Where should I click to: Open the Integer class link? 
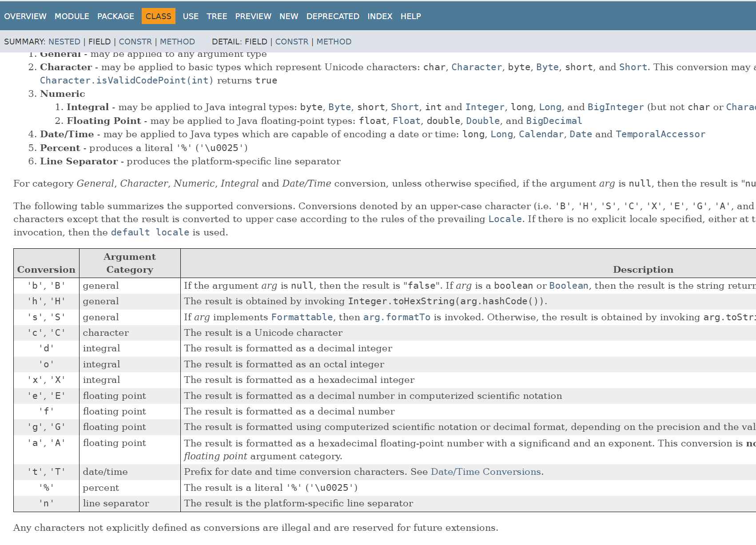[485, 107]
